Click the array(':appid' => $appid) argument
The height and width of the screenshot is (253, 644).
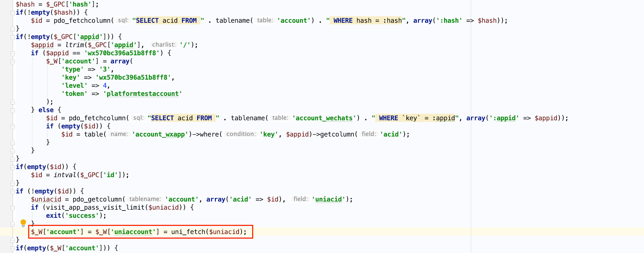pos(513,118)
